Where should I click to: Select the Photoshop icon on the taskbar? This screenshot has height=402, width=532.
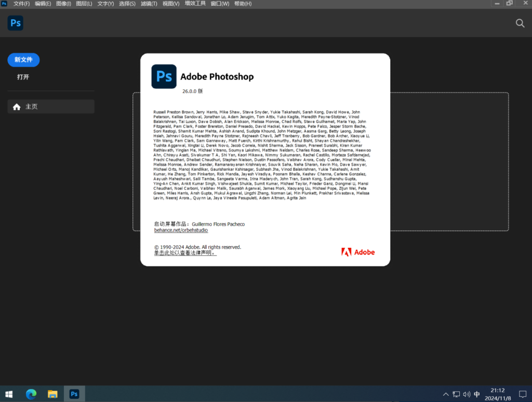[74, 394]
